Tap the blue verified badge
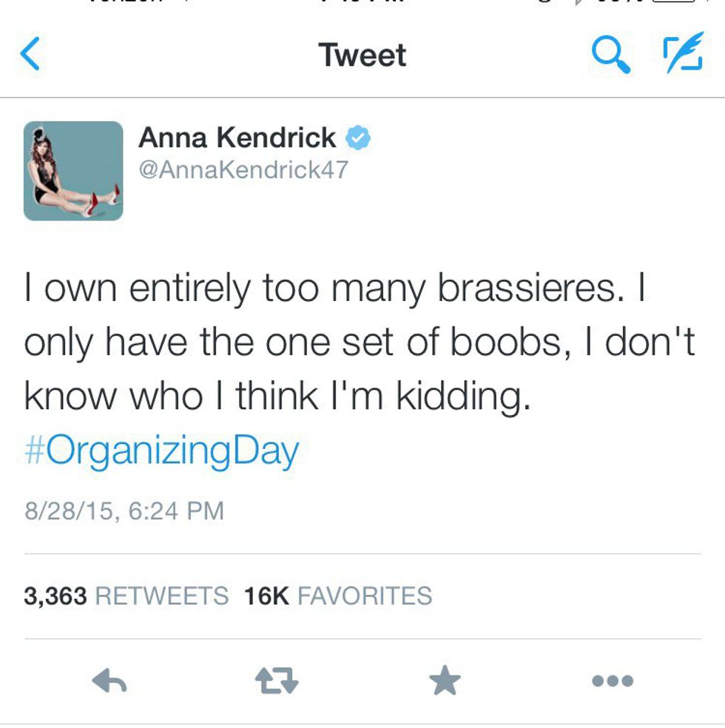Viewport: 725px width, 728px height. [360, 138]
